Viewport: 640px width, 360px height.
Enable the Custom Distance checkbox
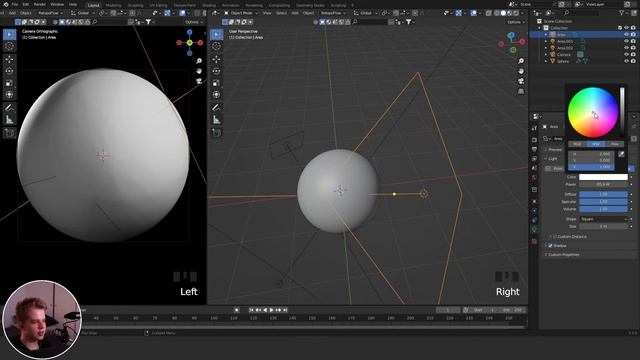pos(555,237)
